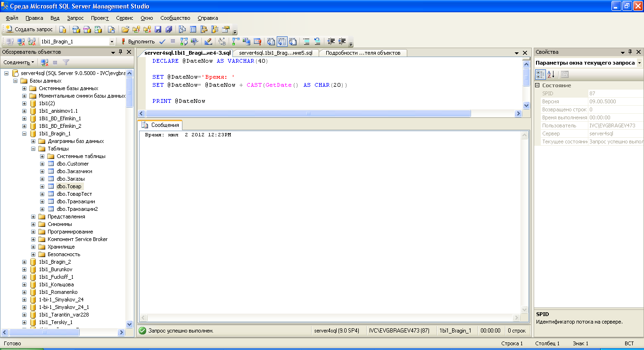The width and height of the screenshot is (644, 350).
Task: Open the Файл menu
Action: [x=12, y=18]
